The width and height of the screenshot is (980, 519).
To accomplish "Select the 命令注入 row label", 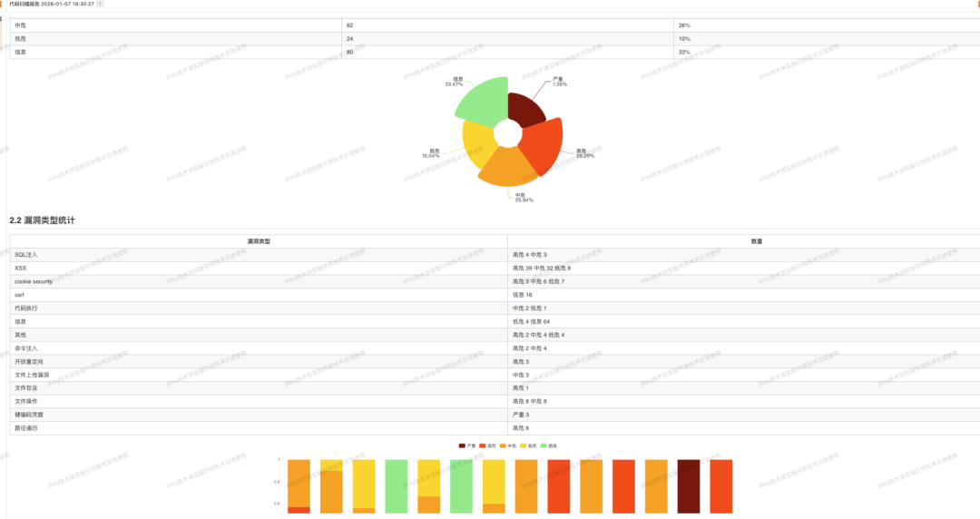I will click(x=26, y=348).
